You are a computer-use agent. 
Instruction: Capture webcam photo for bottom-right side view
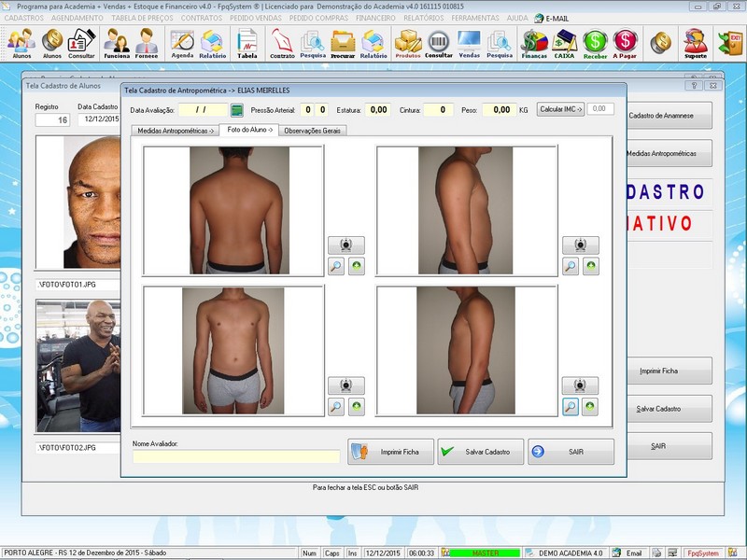click(x=580, y=385)
